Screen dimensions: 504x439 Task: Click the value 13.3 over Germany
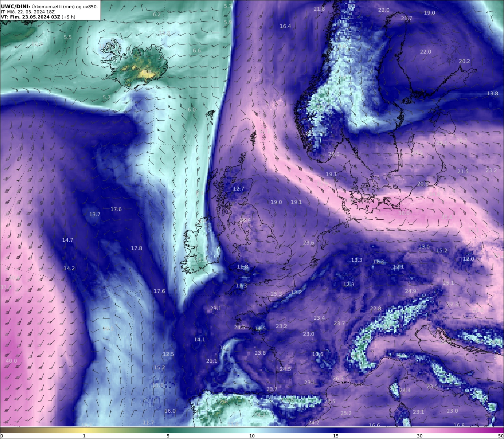pyautogui.click(x=357, y=260)
